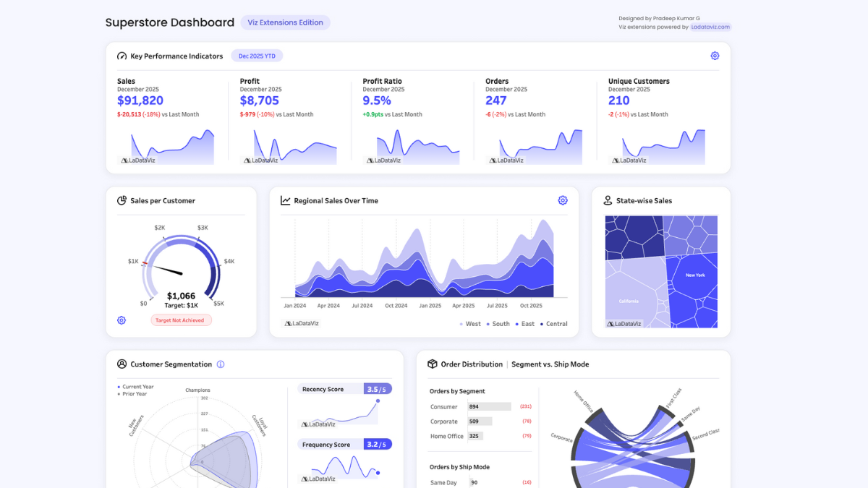Open the Ladataviz.com link
The image size is (868, 488).
(x=710, y=27)
